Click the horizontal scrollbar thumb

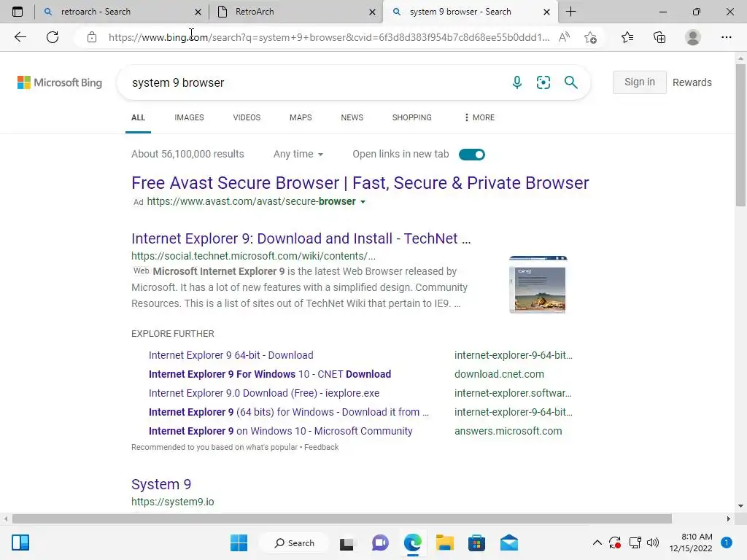(x=341, y=518)
